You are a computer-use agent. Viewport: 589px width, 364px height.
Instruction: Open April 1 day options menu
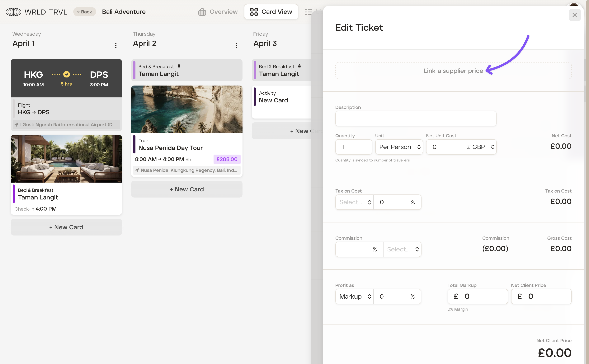116,45
